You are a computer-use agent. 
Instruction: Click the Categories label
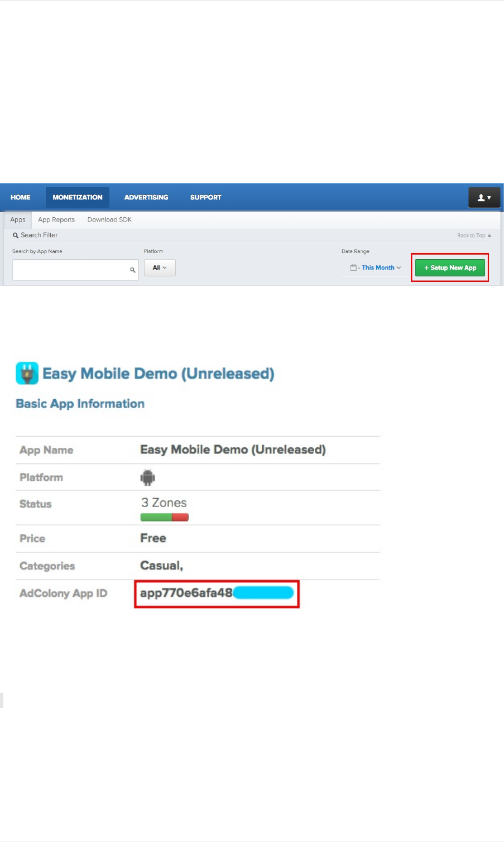pos(47,566)
